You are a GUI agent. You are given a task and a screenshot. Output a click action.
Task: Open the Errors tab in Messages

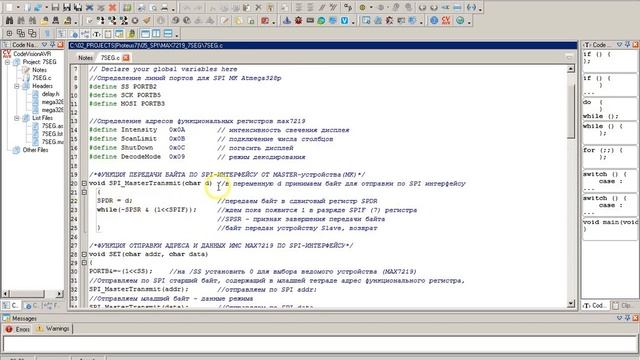coord(18,329)
